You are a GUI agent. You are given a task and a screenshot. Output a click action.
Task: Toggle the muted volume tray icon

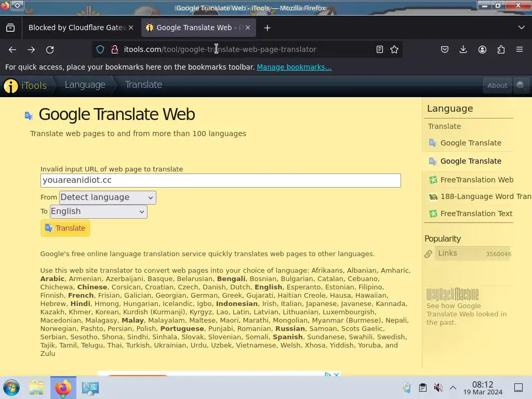pos(438,388)
